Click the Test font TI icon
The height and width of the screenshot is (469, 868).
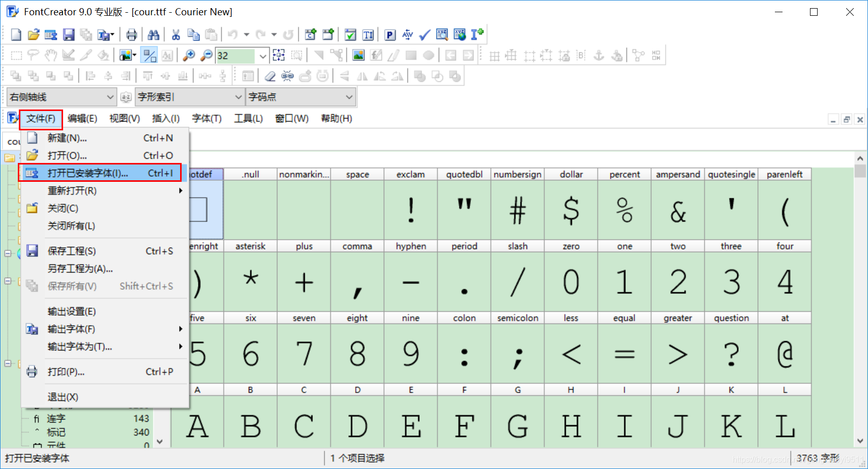368,35
